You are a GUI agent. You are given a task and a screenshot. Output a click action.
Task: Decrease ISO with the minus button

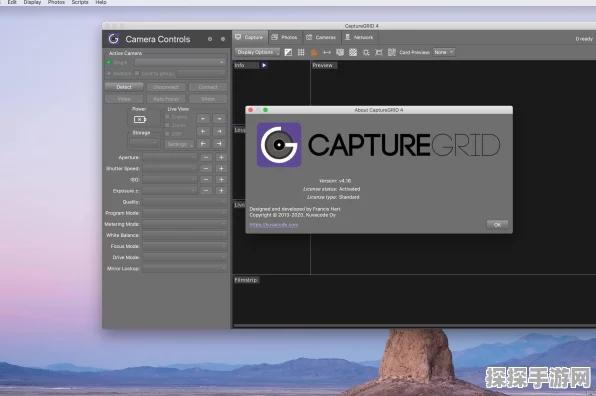coord(206,179)
